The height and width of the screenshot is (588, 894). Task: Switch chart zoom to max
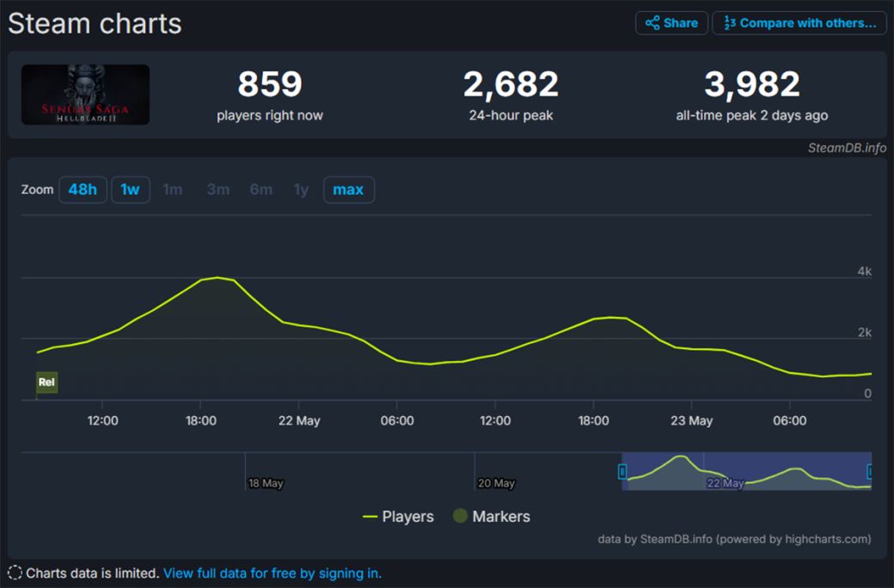pos(348,190)
